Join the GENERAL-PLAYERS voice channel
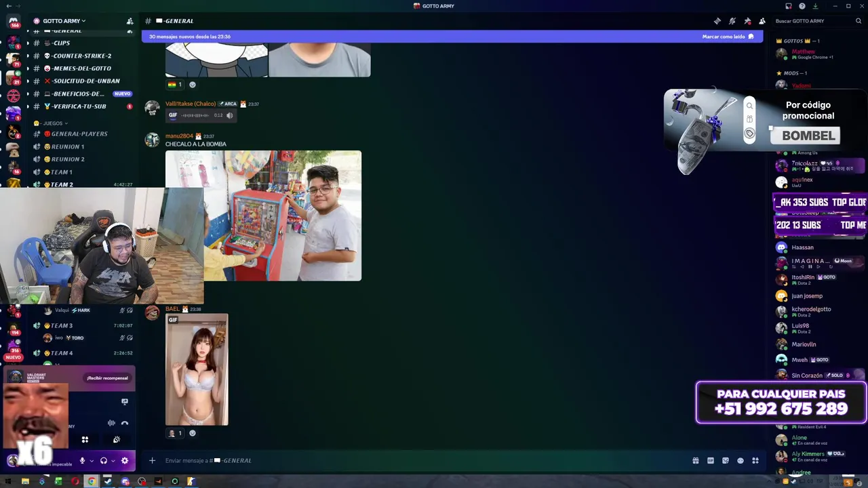 81,134
